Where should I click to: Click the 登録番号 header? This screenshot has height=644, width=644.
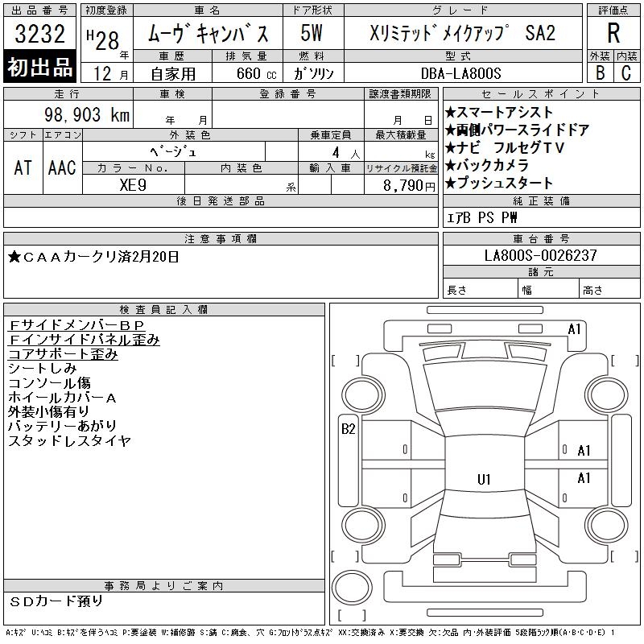pos(288,94)
